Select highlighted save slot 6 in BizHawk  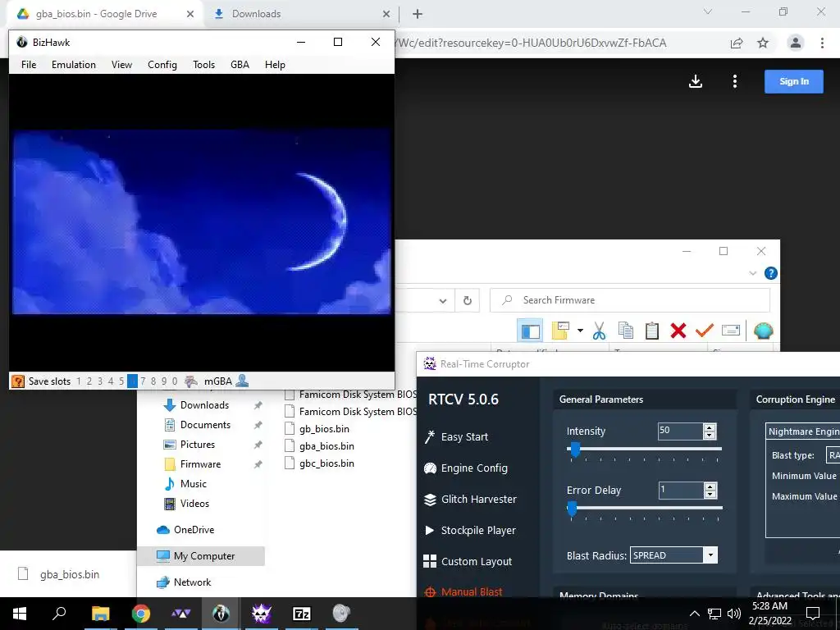[132, 381]
